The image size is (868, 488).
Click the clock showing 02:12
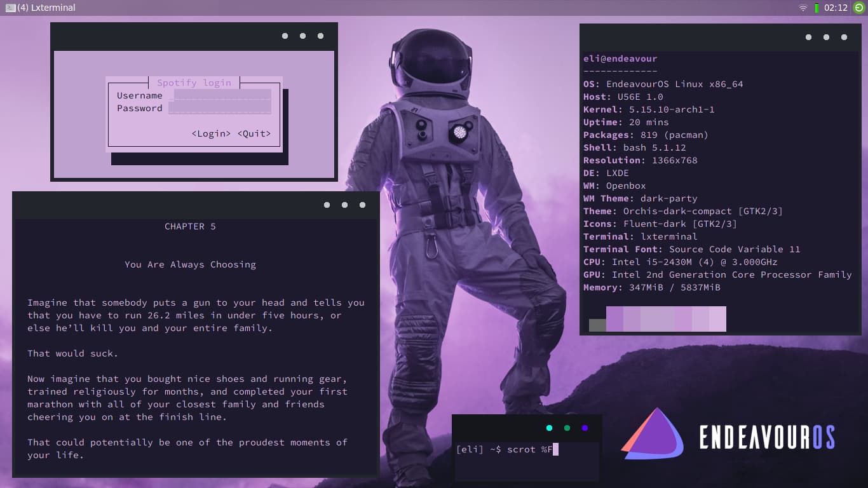836,8
